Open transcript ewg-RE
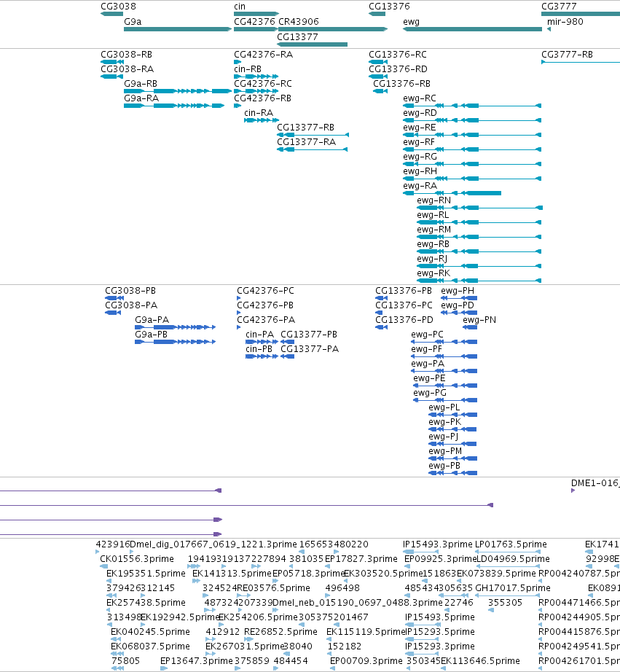This screenshot has height=672, width=620. coord(420,128)
